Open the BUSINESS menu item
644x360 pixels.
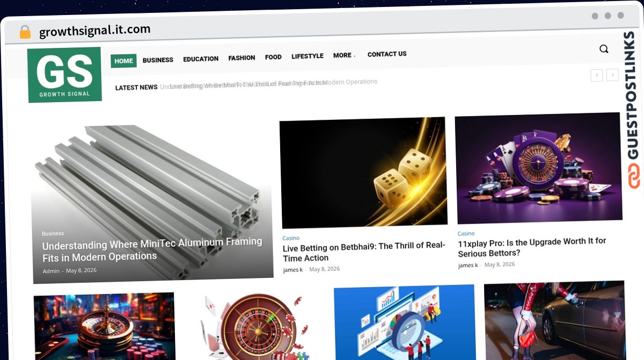[x=158, y=60]
